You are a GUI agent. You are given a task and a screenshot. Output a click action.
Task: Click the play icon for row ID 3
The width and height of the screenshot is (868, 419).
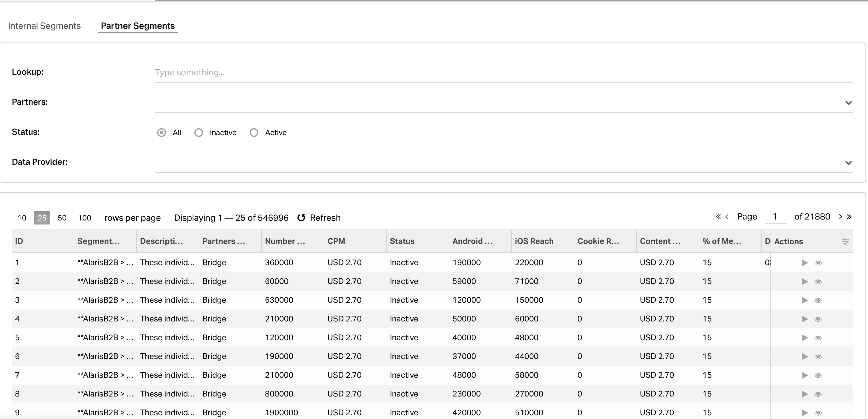click(805, 300)
